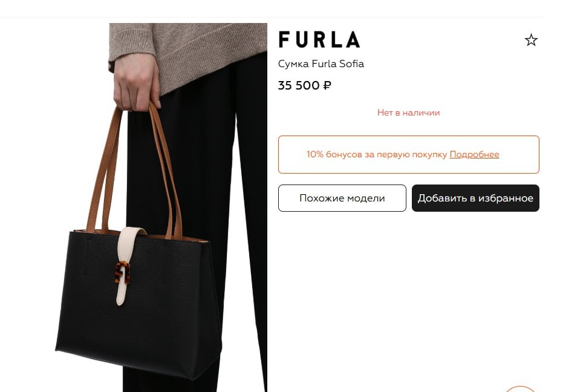Click the ruble price 35 500 ₽
The image size is (583, 392).
pyautogui.click(x=305, y=85)
